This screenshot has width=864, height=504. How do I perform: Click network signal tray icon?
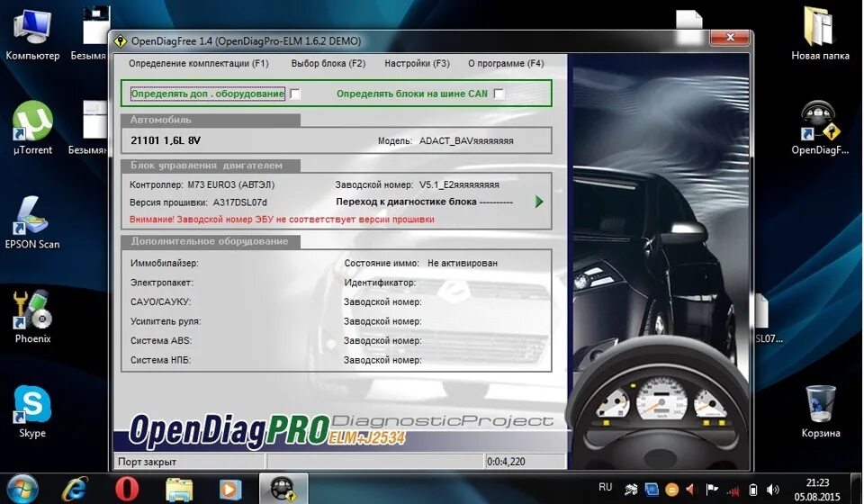[x=733, y=490]
